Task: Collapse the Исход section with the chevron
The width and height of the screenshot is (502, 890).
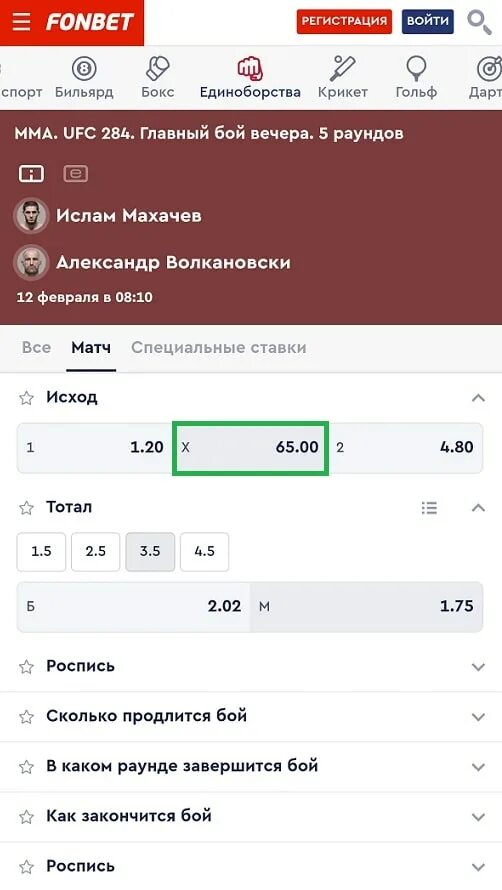Action: click(x=478, y=398)
